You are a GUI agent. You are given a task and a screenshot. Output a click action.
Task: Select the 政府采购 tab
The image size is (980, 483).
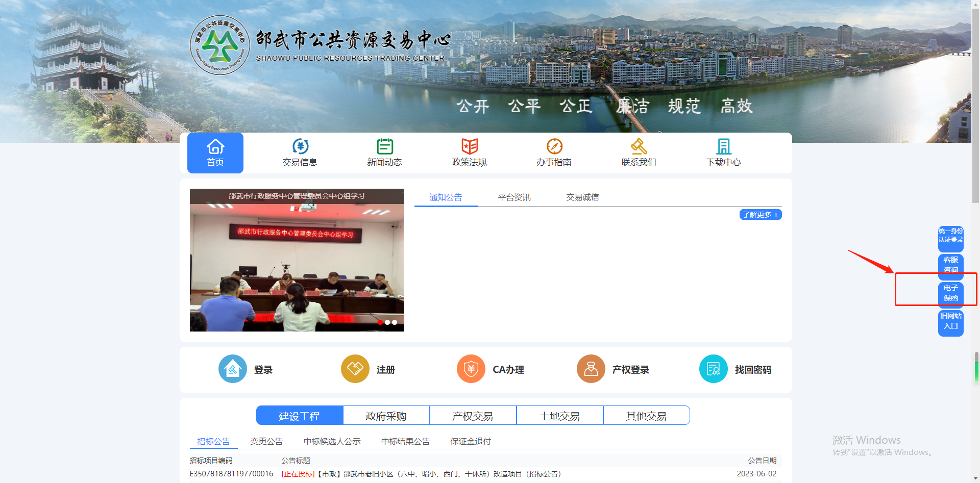coord(386,416)
